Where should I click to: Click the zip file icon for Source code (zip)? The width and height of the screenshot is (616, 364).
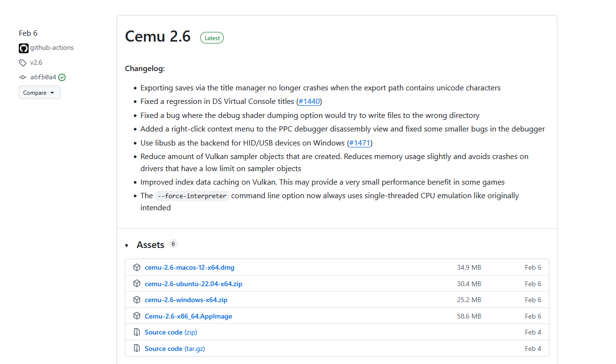point(137,332)
